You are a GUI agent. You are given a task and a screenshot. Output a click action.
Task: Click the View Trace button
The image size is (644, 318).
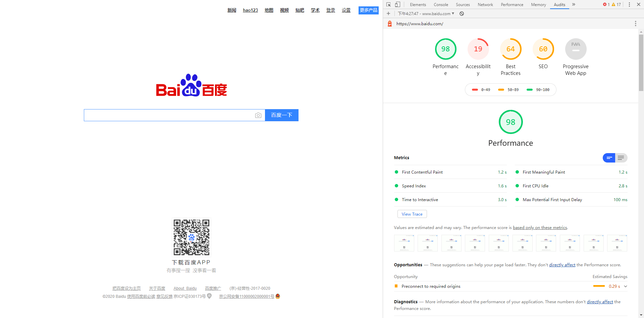[412, 214]
